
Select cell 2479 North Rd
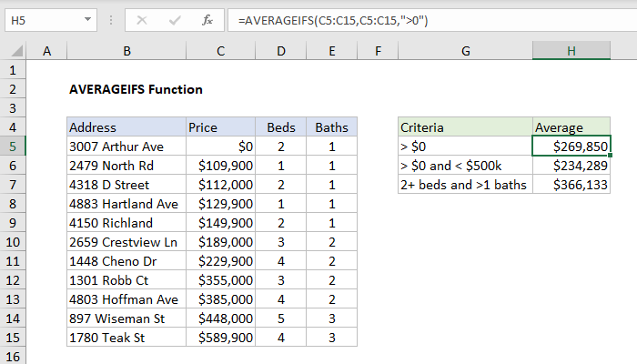point(126,166)
